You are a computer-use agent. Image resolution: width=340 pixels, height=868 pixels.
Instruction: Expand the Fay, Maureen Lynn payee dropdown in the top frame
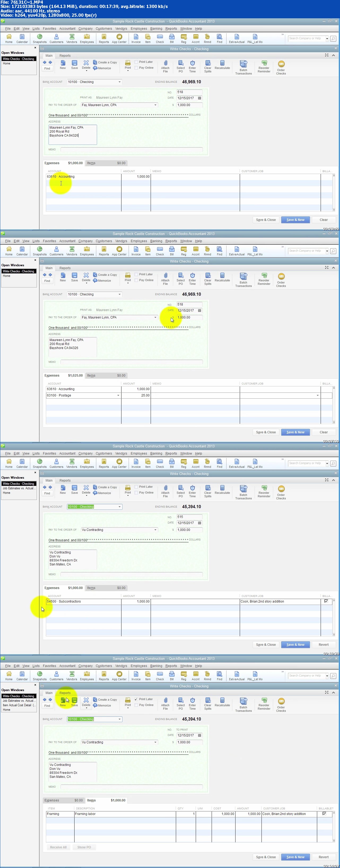155,105
